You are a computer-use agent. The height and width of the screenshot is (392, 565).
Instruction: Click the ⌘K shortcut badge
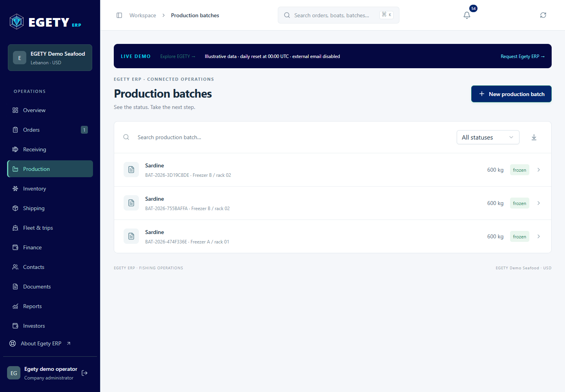point(386,15)
